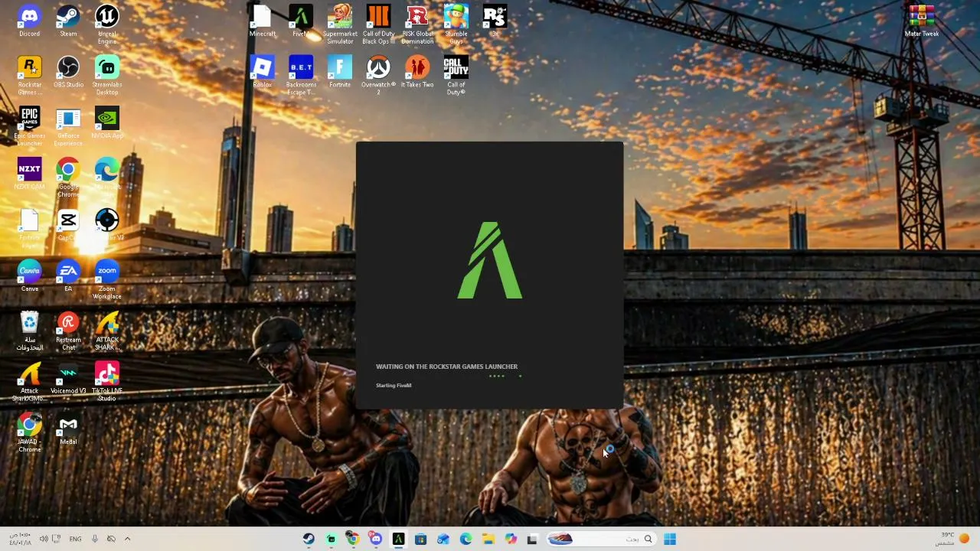Select the Overwatch 2 desktop icon
The width and height of the screenshot is (980, 551).
click(378, 76)
